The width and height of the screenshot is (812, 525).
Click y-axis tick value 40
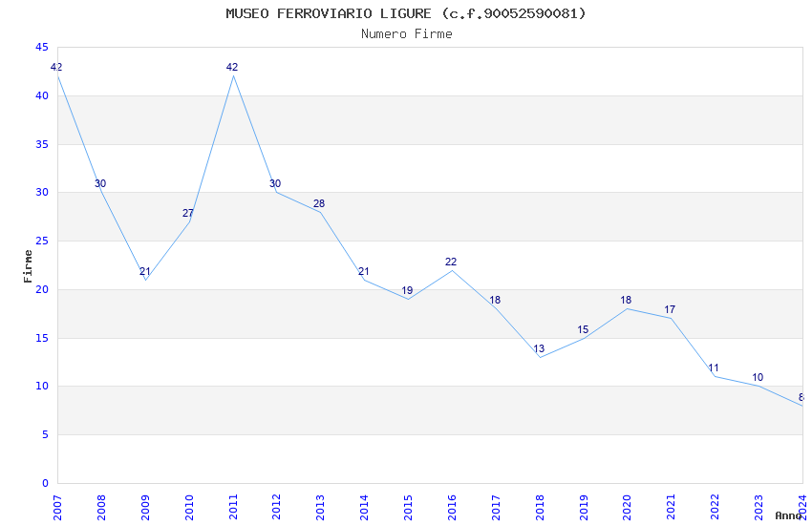point(42,95)
